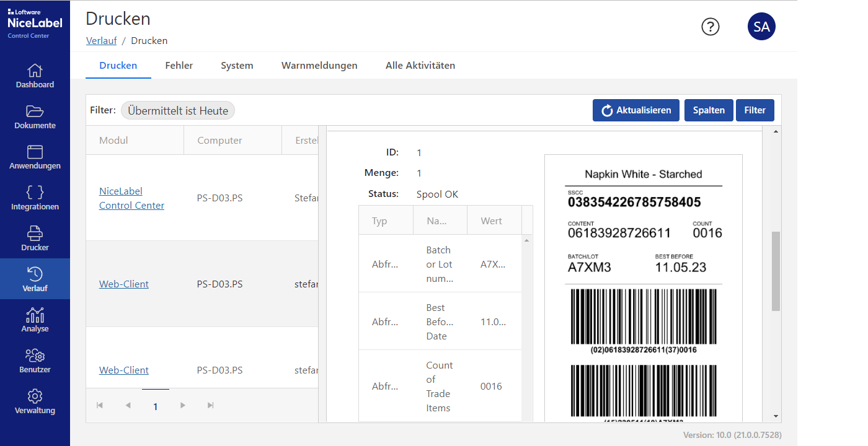Switch to the Warnmeldungen tab

pos(319,65)
